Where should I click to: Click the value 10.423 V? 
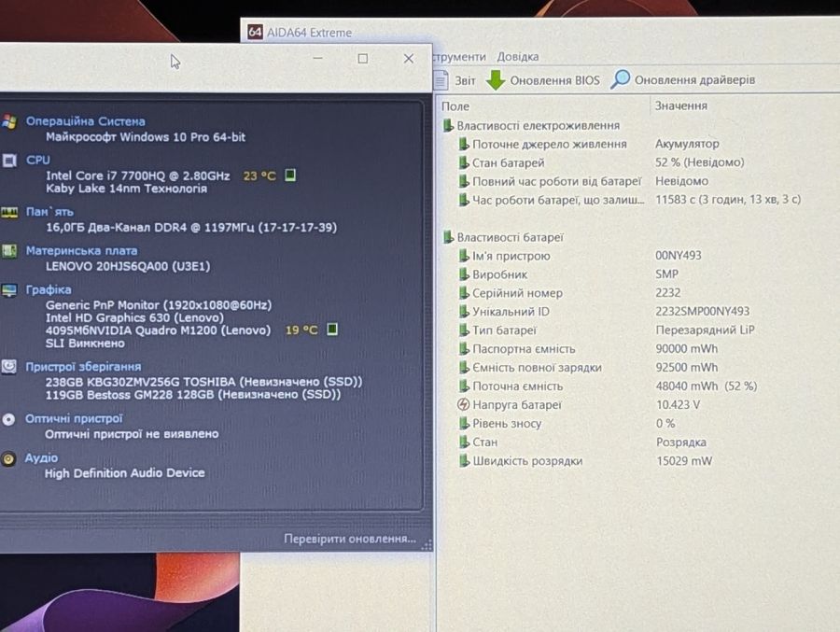tap(678, 405)
